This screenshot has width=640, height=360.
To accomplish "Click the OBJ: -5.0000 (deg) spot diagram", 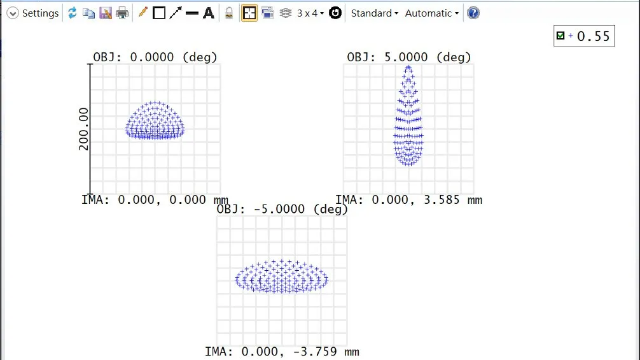I will click(282, 281).
